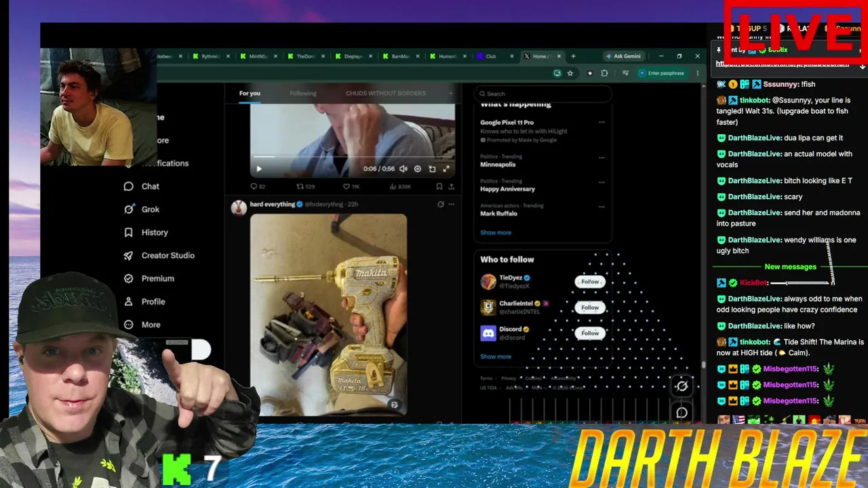The height and width of the screenshot is (488, 868).
Task: Open the browser extensions puzzle icon
Action: pyautogui.click(x=604, y=73)
